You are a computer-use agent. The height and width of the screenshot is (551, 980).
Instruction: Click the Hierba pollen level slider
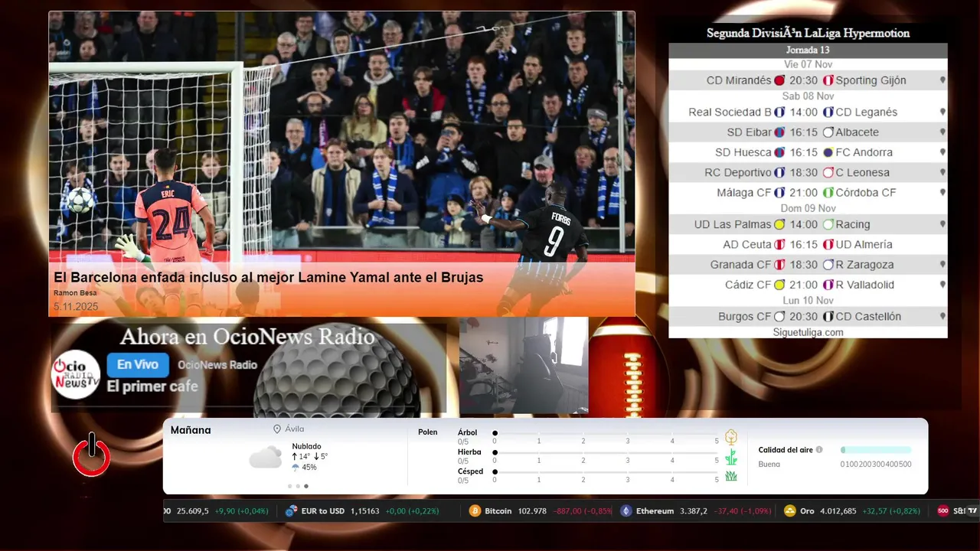[x=606, y=453]
